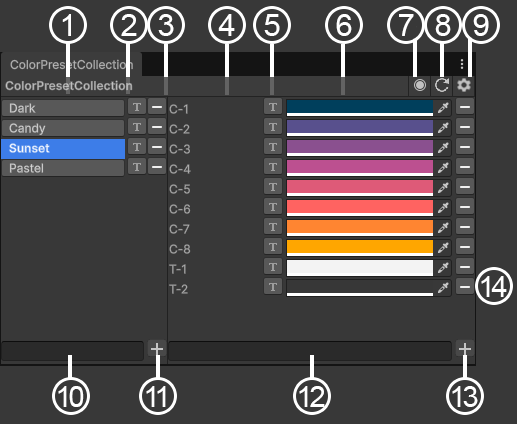Click the new color name input field
The height and width of the screenshot is (424, 517).
(x=310, y=351)
